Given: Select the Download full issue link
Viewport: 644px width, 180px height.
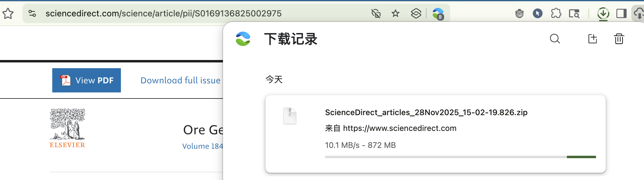Looking at the screenshot, I should pos(180,80).
